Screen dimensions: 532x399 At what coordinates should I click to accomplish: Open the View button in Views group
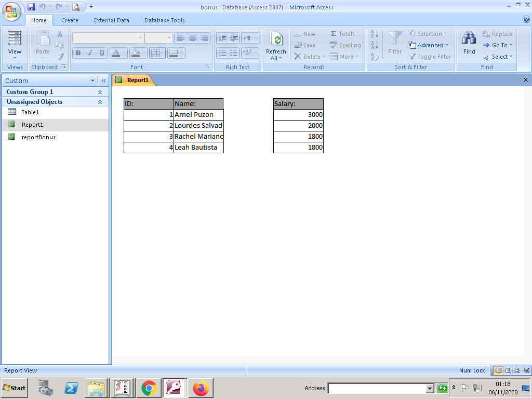15,45
